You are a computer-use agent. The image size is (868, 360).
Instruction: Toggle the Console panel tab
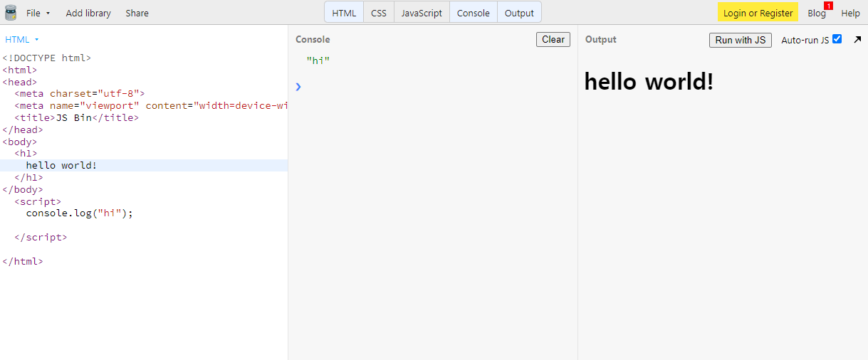[474, 13]
